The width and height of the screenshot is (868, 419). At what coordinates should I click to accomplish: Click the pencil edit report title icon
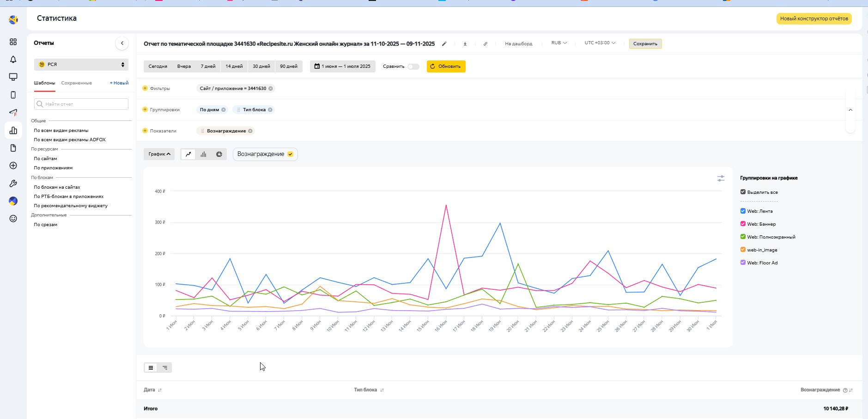[444, 44]
